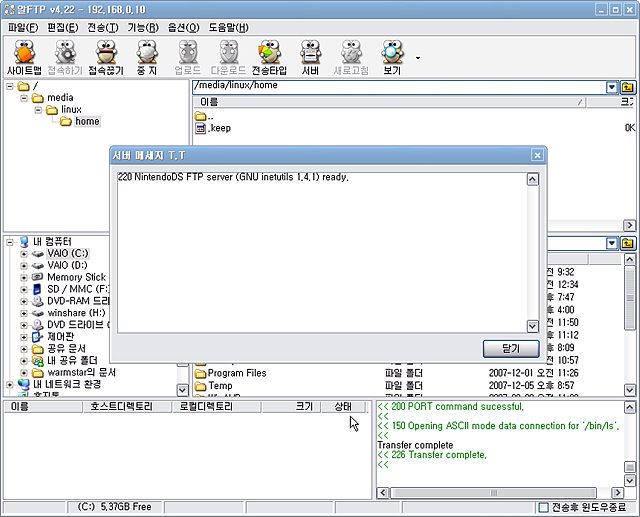Viewport: 640px width, 517px height.
Task: Select the DVD-RAM drive icon
Action: (38, 301)
